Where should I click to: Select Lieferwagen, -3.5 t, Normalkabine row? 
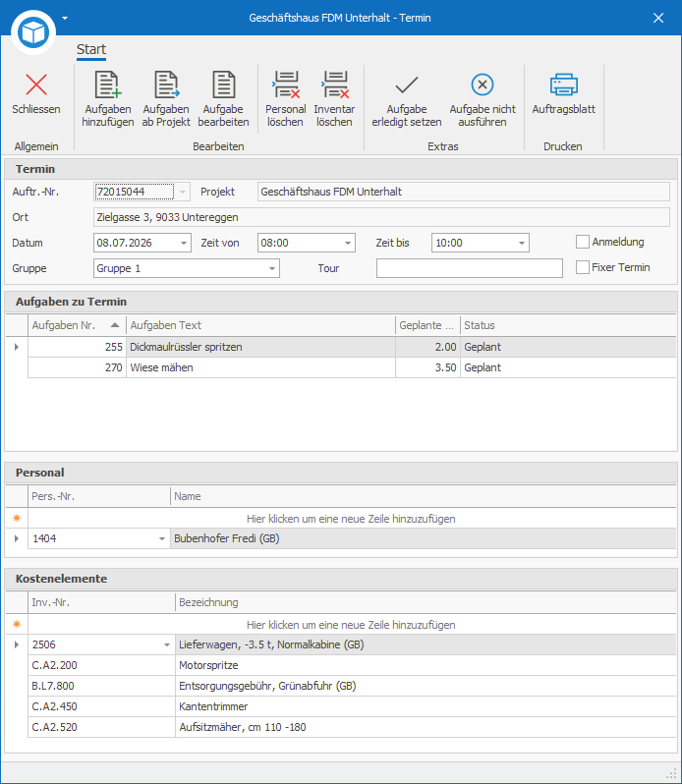click(x=426, y=644)
